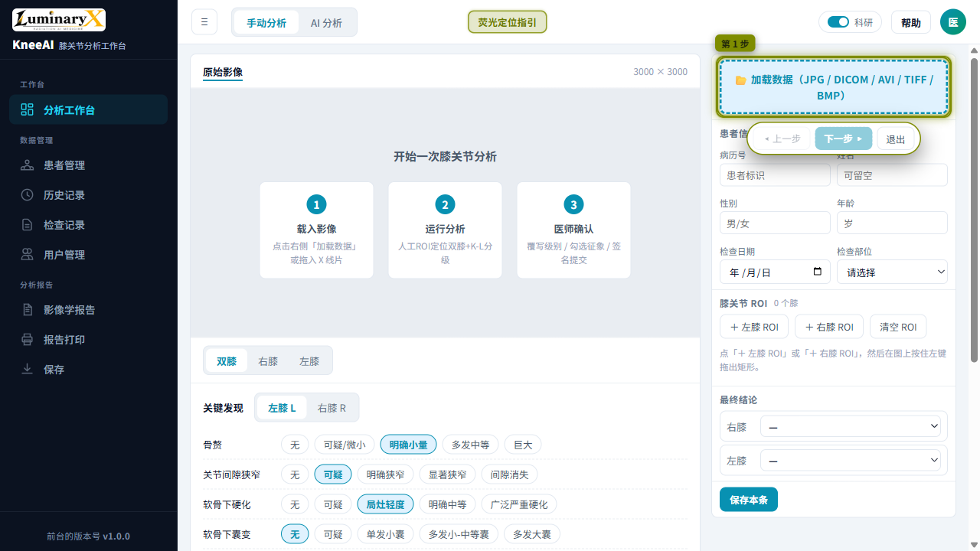Switch to the 右膝 R key findings tab
The width and height of the screenshot is (980, 551).
(x=332, y=408)
